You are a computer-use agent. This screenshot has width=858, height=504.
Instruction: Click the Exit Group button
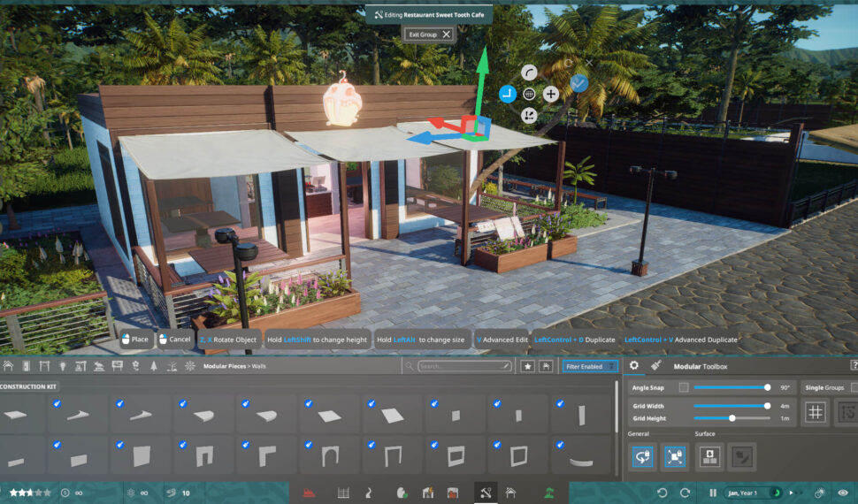click(429, 34)
